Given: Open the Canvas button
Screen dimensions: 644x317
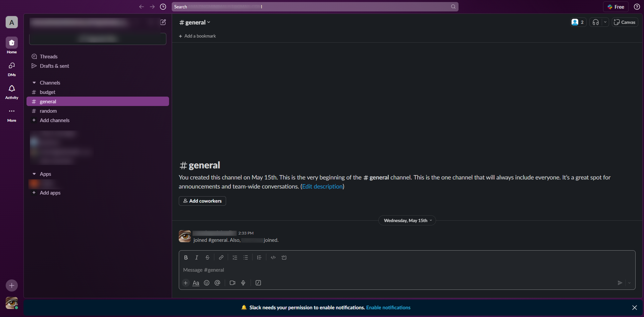Looking at the screenshot, I should (x=625, y=22).
